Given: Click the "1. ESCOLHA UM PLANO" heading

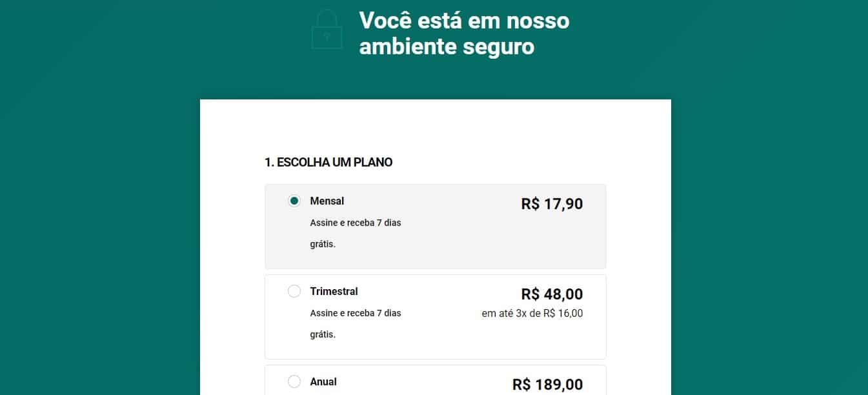Looking at the screenshot, I should coord(328,163).
